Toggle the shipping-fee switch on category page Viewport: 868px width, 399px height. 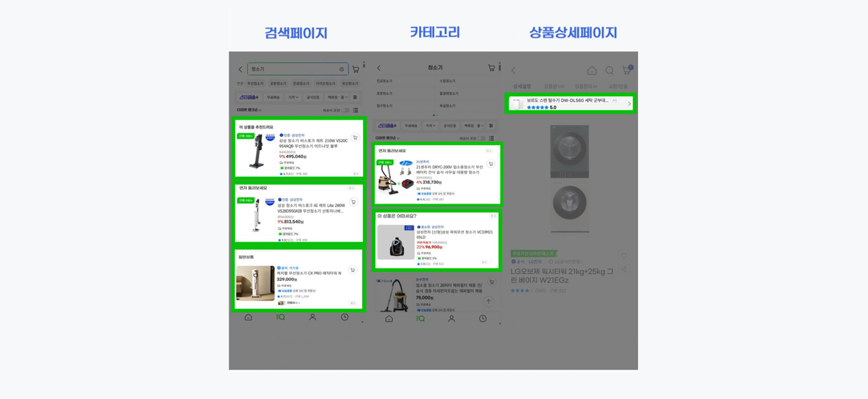[482, 138]
